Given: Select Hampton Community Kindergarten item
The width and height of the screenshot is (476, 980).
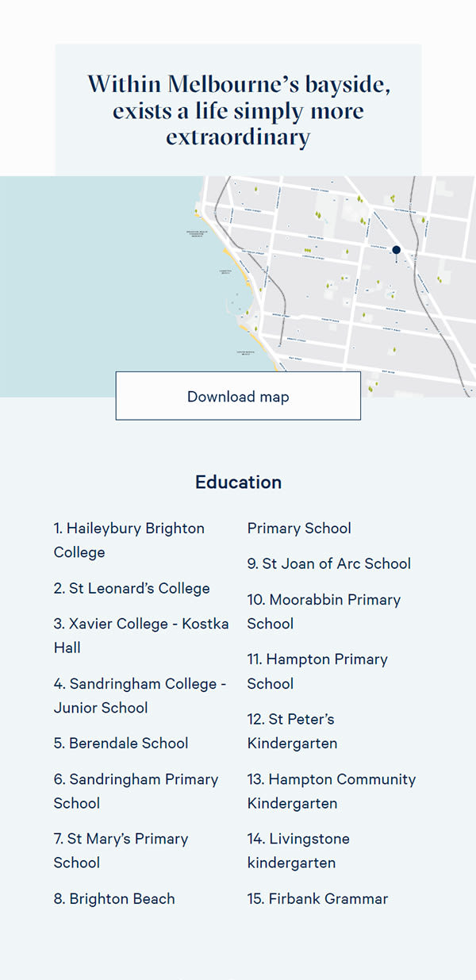Looking at the screenshot, I should tap(332, 791).
